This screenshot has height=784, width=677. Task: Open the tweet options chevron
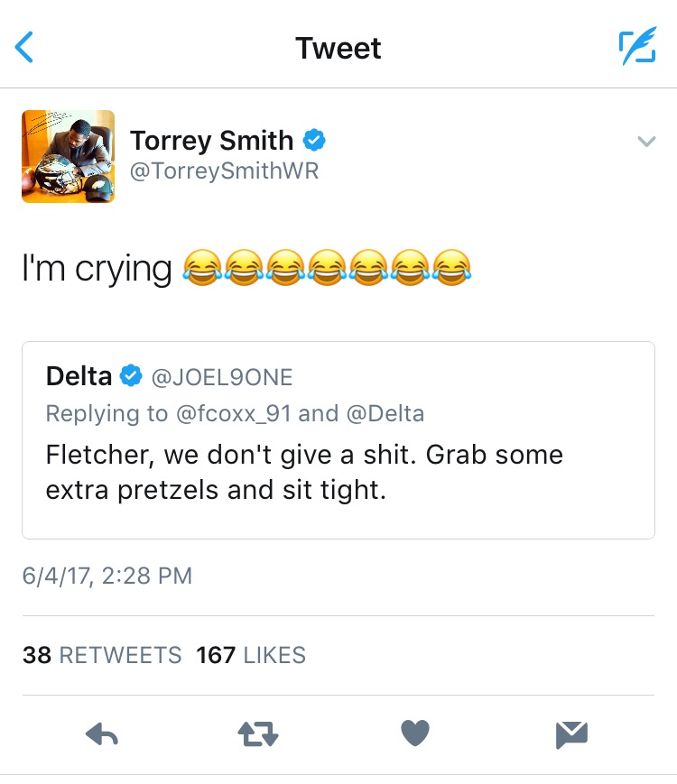tap(645, 142)
